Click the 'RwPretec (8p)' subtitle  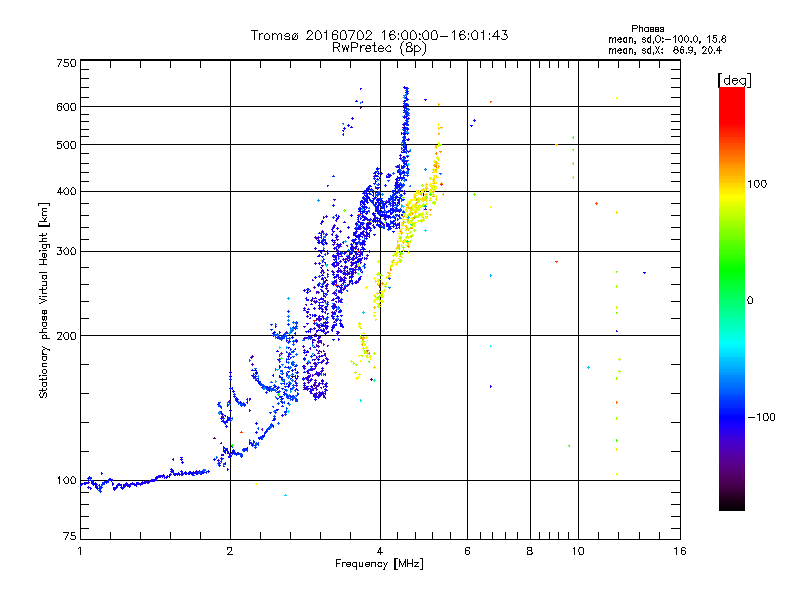click(x=379, y=48)
